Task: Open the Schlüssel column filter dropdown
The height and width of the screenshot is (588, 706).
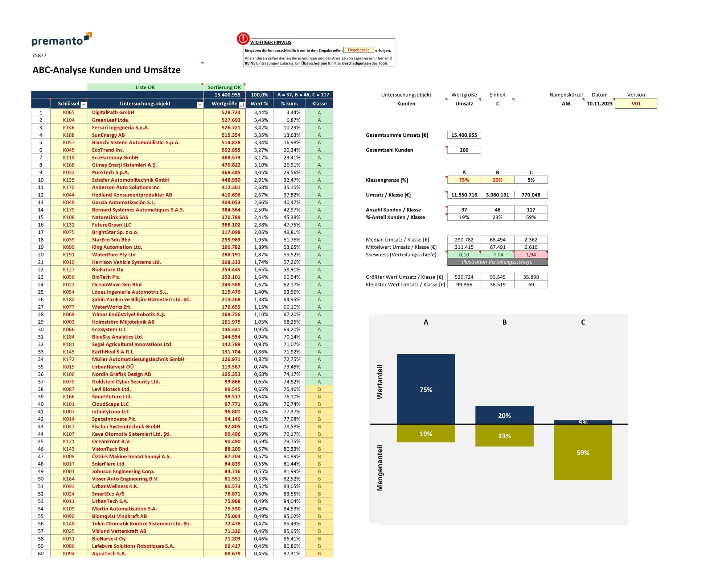Action: coord(83,105)
